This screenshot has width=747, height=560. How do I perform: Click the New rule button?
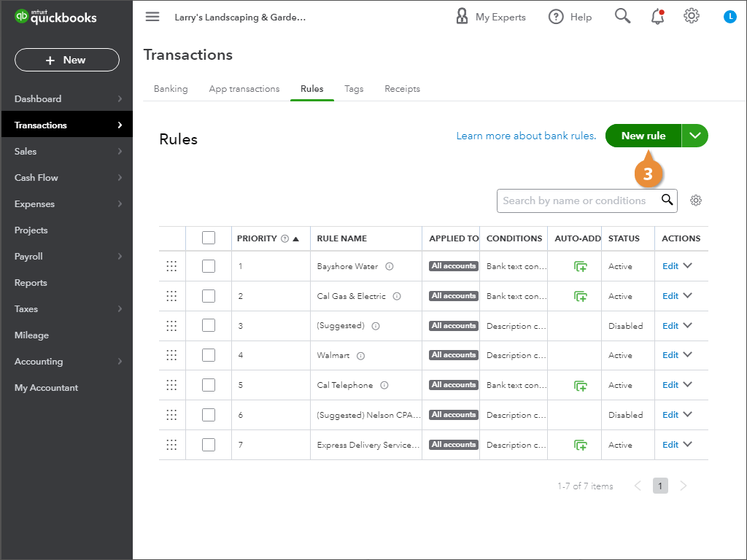tap(643, 136)
